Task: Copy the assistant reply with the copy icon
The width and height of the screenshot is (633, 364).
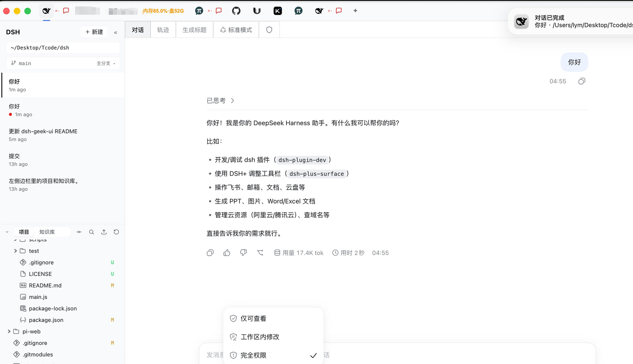Action: click(210, 253)
